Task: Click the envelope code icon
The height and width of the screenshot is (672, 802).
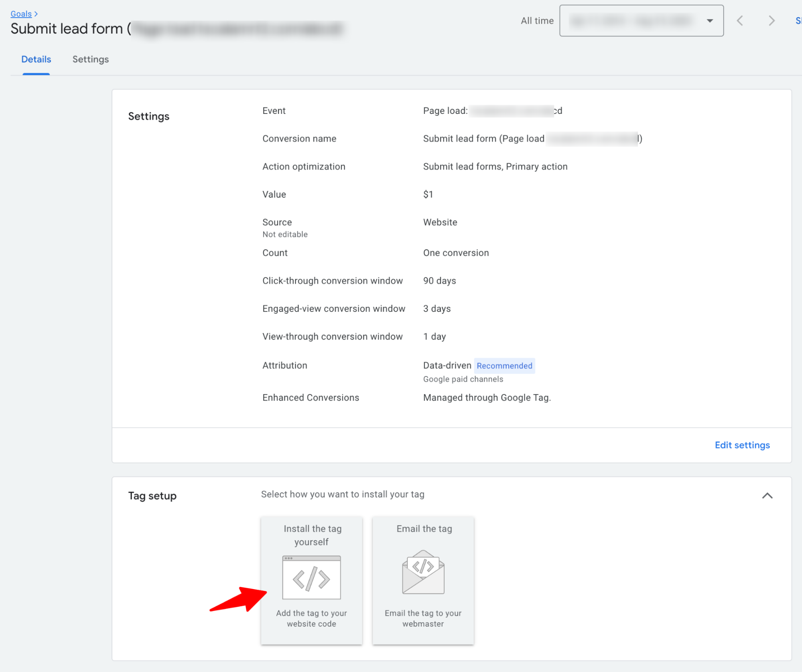Action: point(423,572)
